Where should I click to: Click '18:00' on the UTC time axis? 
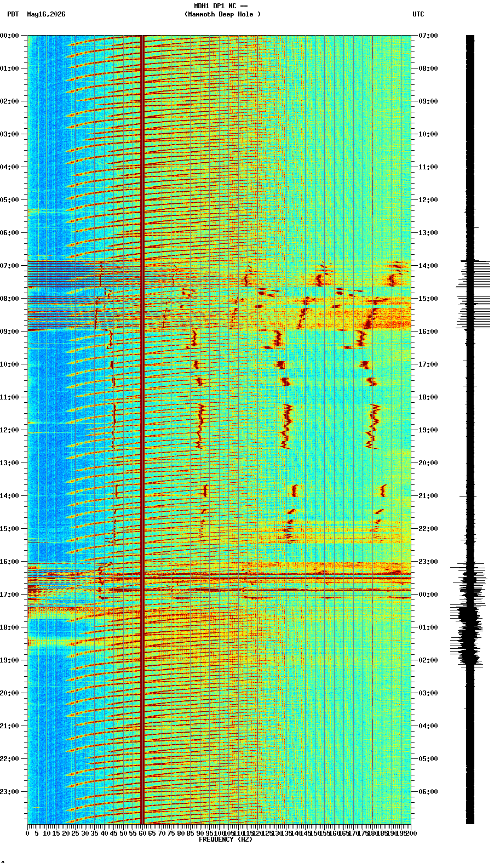pyautogui.click(x=428, y=397)
